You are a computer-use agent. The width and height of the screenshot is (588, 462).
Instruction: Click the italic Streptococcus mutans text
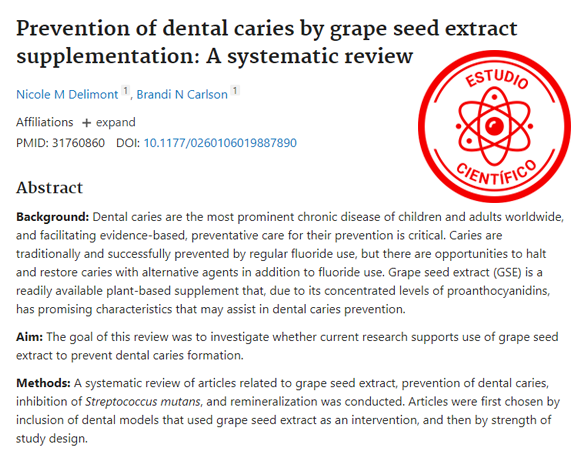pyautogui.click(x=143, y=402)
